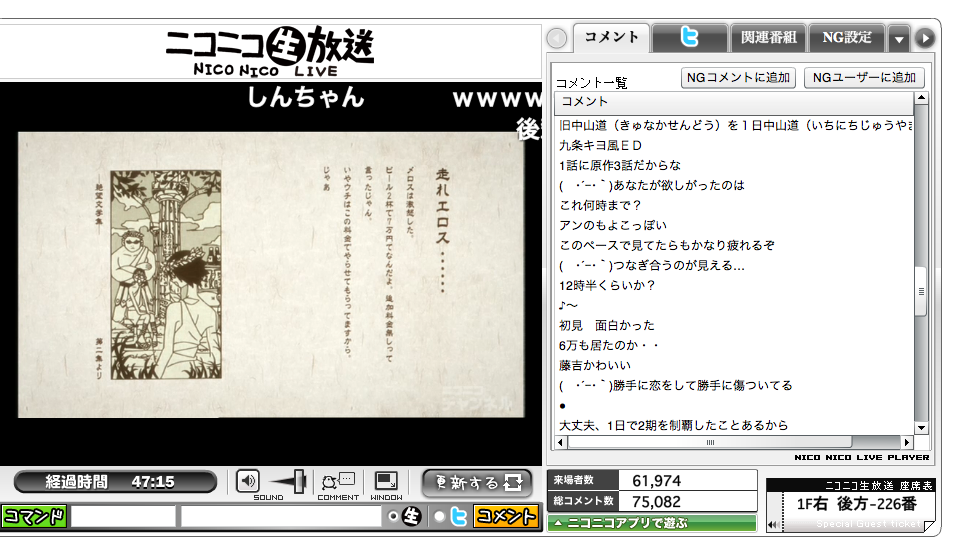This screenshot has width=956, height=542.
Task: Click the comment text input field
Action: pos(282,516)
